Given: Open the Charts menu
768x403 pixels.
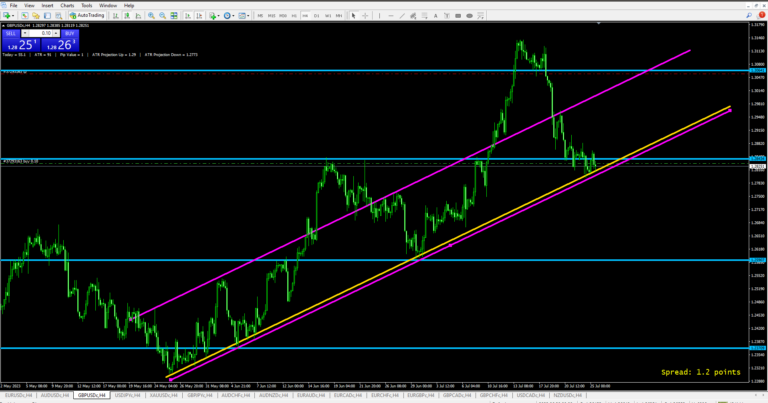Looking at the screenshot, I should coord(67,5).
